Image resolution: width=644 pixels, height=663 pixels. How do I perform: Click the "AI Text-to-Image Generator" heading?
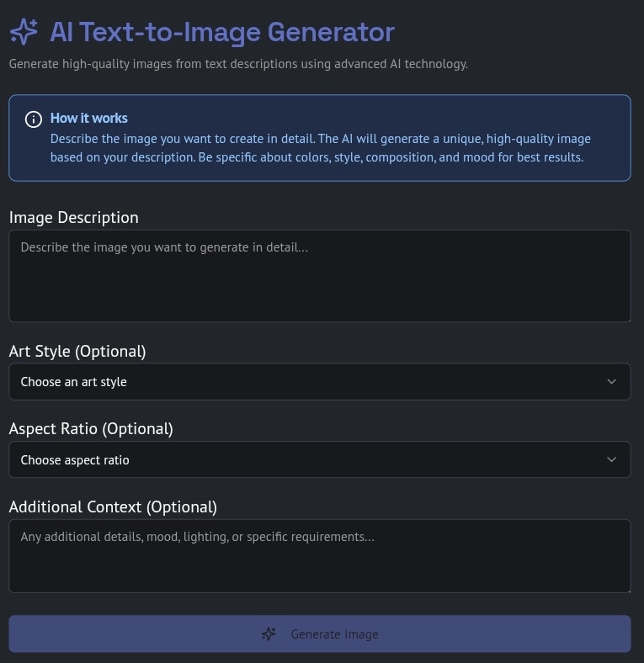coord(222,32)
